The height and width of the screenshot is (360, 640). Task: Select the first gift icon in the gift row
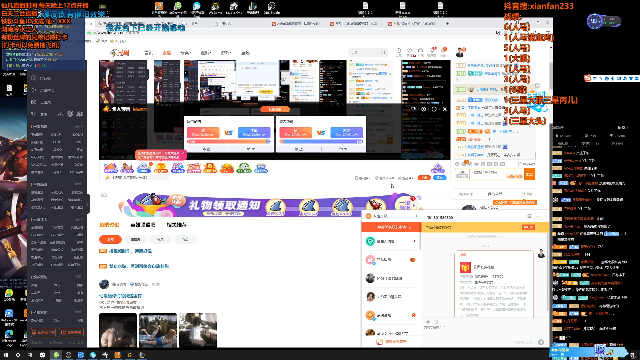pyautogui.click(x=111, y=168)
